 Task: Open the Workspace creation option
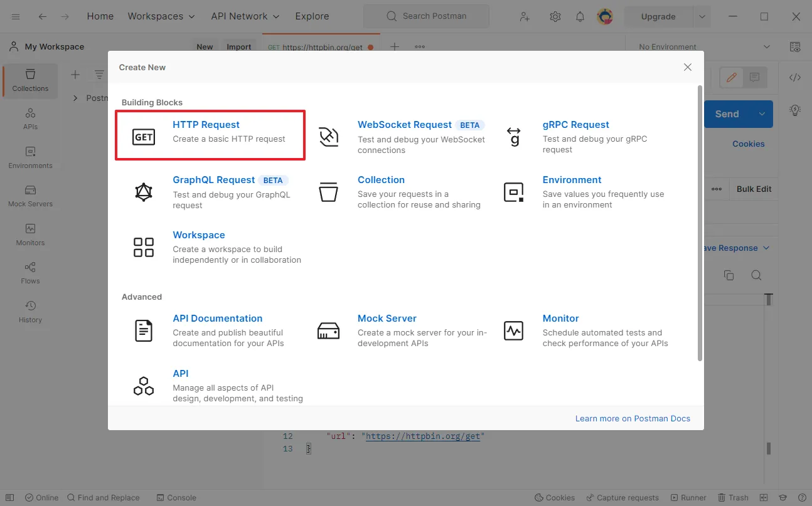(198, 235)
